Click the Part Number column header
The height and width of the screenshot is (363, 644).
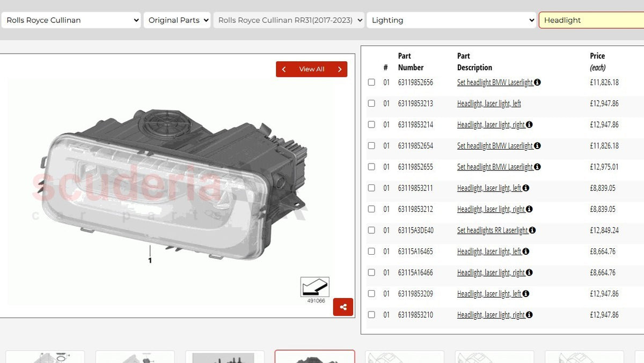pyautogui.click(x=411, y=62)
